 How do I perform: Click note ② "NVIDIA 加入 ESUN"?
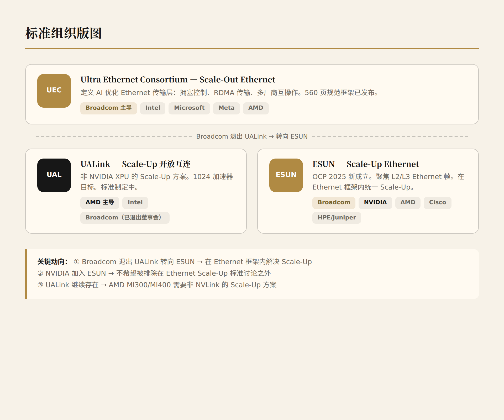(x=154, y=273)
